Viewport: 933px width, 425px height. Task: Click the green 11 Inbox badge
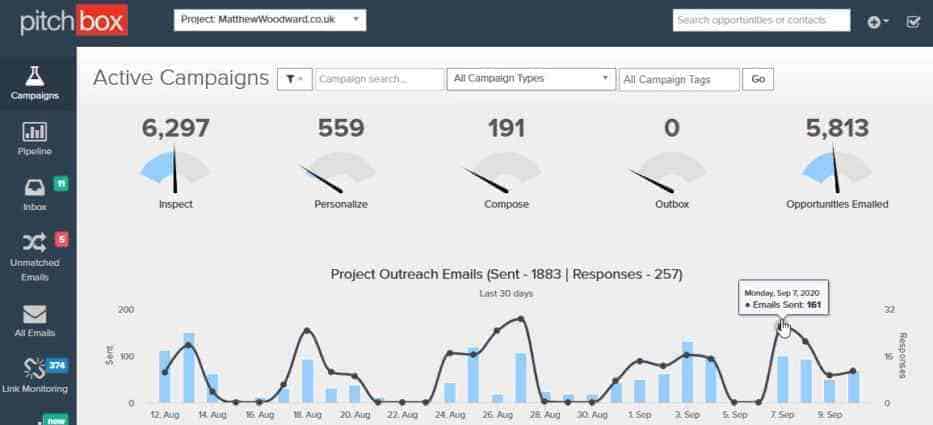tap(61, 183)
